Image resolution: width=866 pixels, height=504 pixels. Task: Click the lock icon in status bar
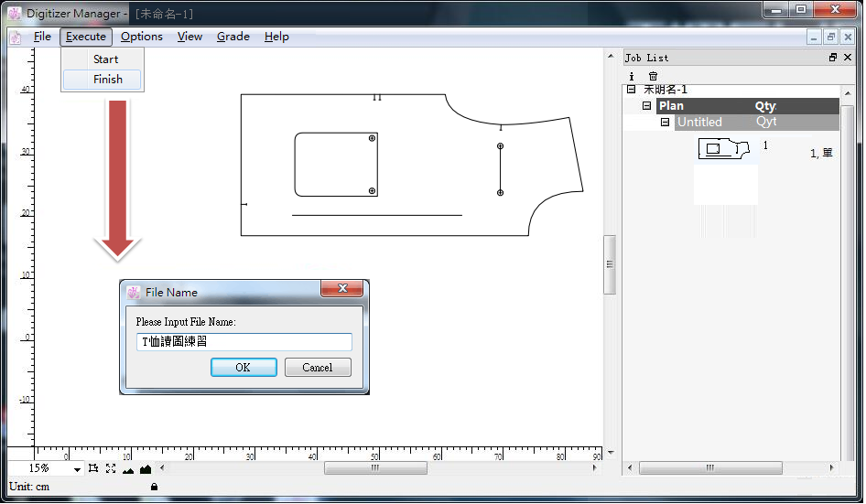coord(154,487)
